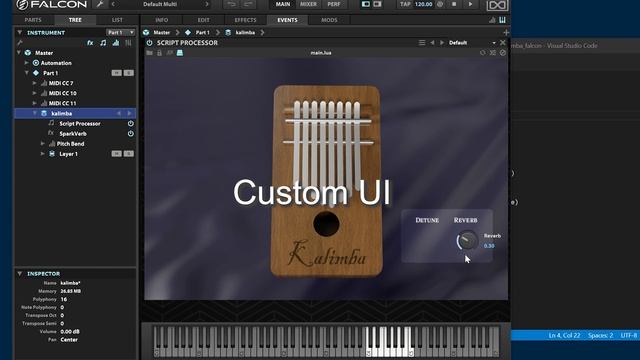Click the TAP tempo button
The image size is (640, 360).
405,4
